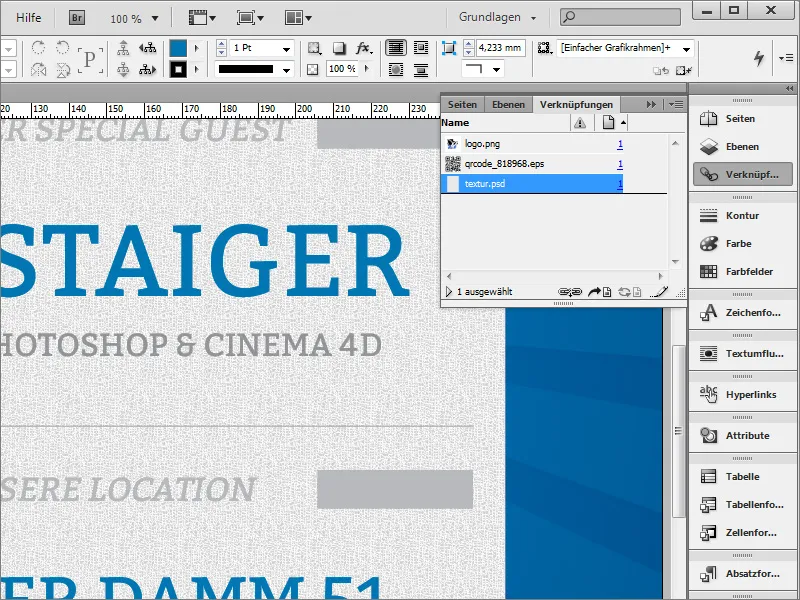This screenshot has height=600, width=800.
Task: Open the Hilfe menu
Action: [x=29, y=18]
